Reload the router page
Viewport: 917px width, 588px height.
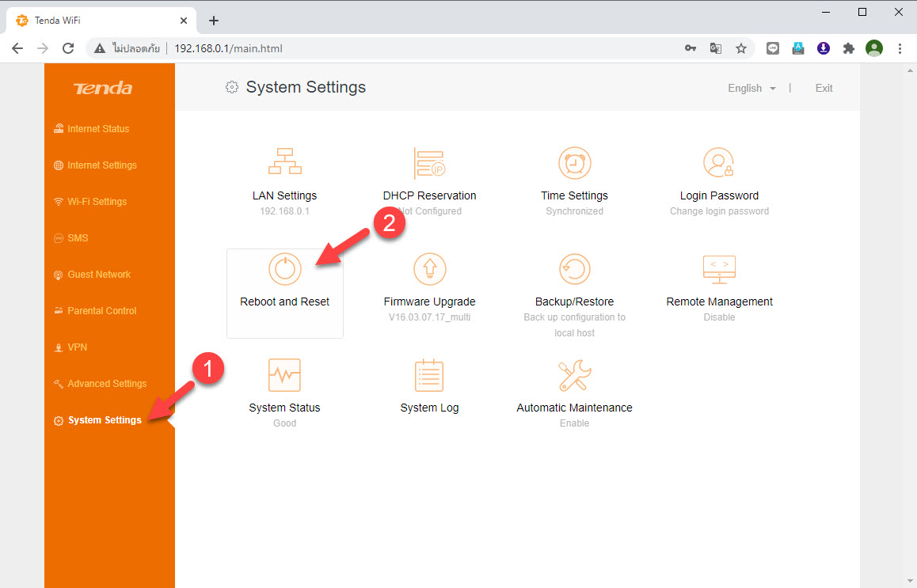68,48
